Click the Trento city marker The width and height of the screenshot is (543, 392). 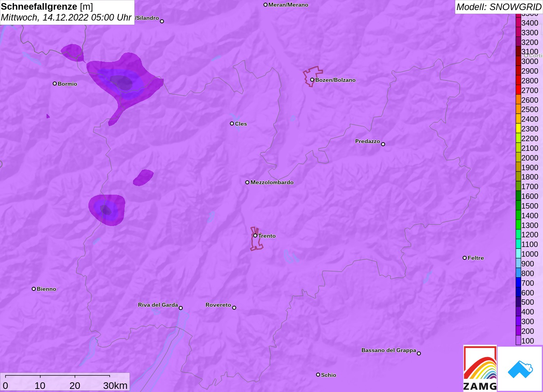tap(255, 235)
